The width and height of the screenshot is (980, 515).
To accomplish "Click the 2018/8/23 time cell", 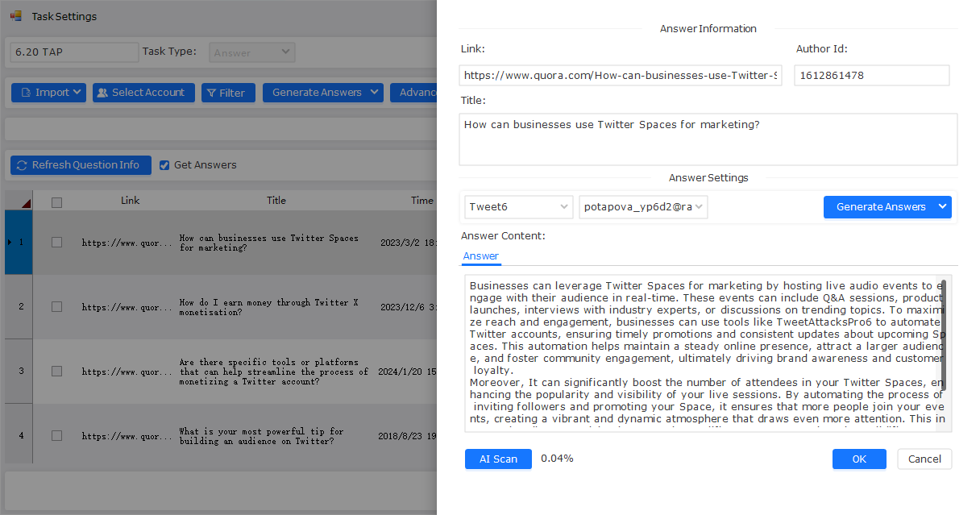I will point(407,436).
